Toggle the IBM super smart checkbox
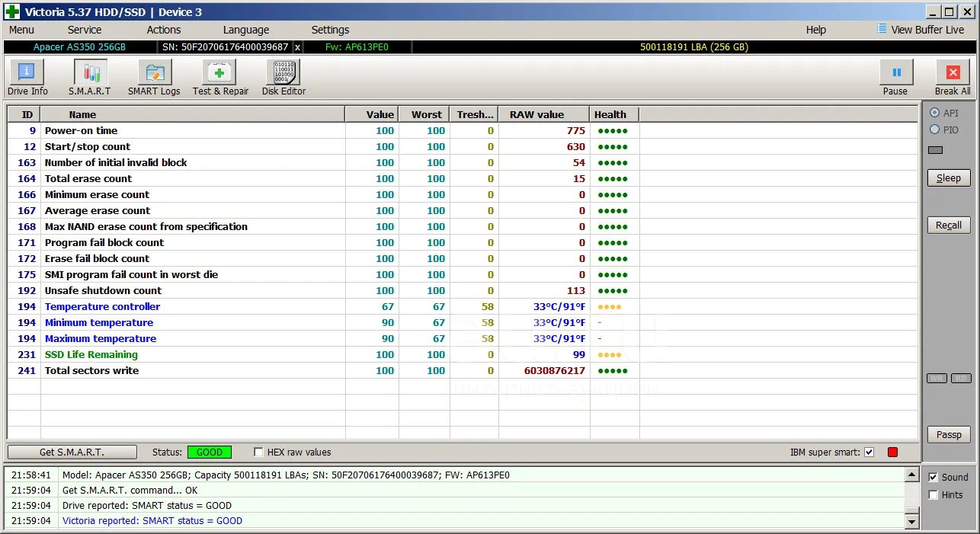The width and height of the screenshot is (980, 534). click(870, 452)
